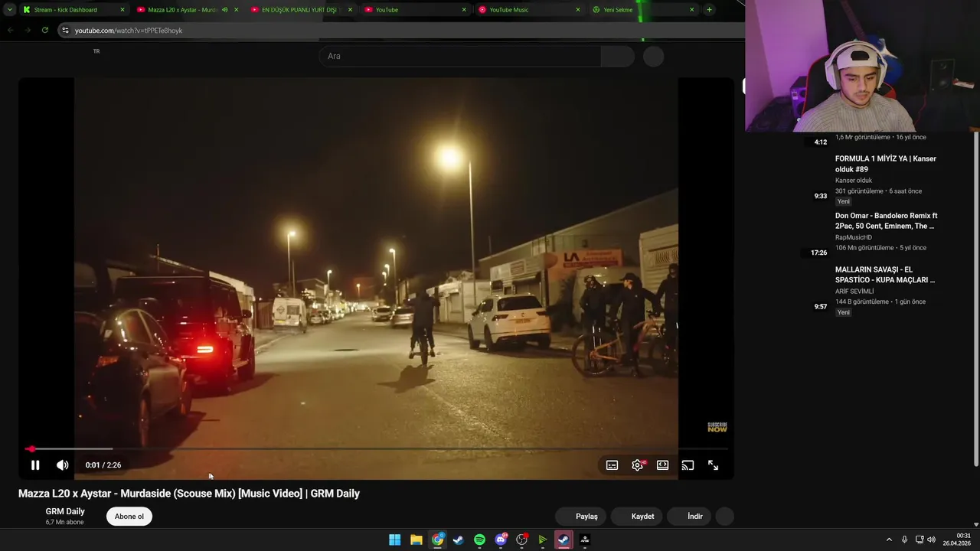Switch to EN DÜŞÜK PUANLI YURT DIŞI tab
Screen dimensions: 980x551
coord(299,10)
